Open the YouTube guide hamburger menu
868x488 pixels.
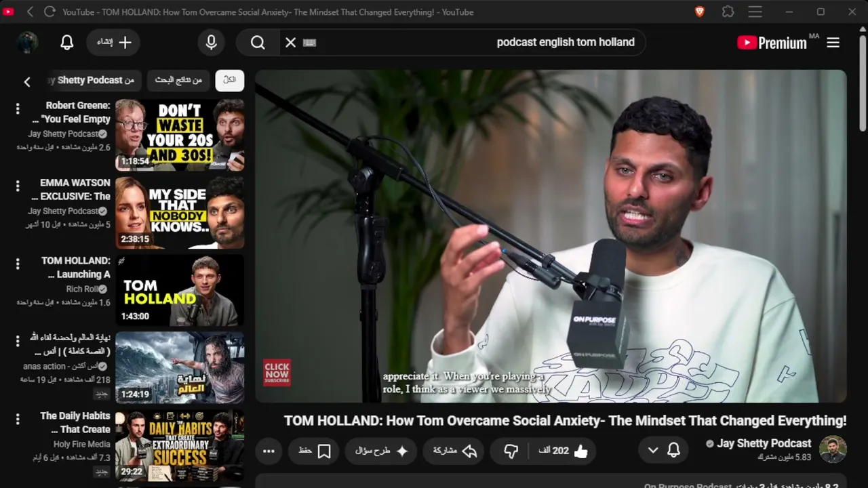pos(833,42)
